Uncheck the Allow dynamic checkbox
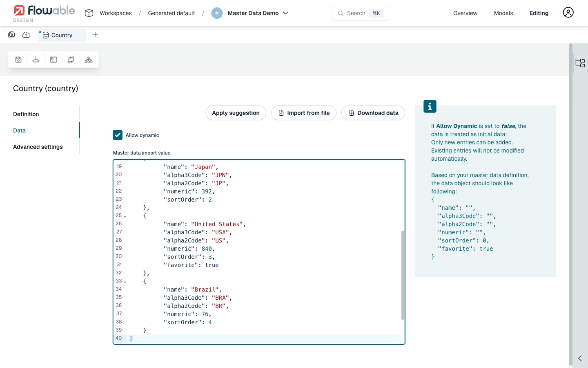 [x=118, y=135]
